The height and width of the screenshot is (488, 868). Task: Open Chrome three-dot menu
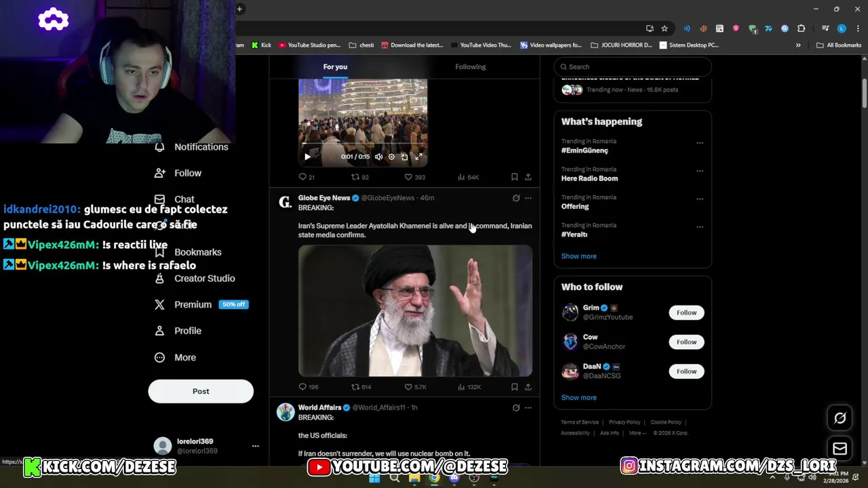(x=857, y=28)
